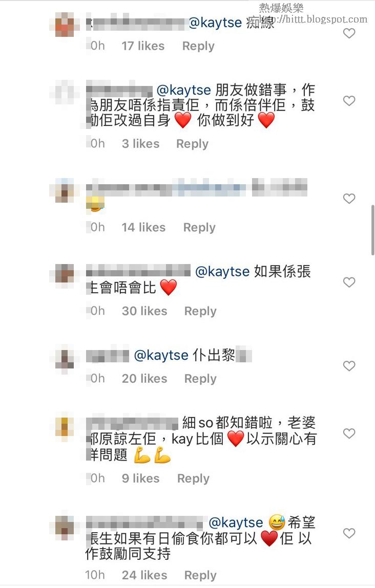The width and height of the screenshot is (375, 588).
Task: Heart the comment with 9 likes
Action: click(349, 433)
